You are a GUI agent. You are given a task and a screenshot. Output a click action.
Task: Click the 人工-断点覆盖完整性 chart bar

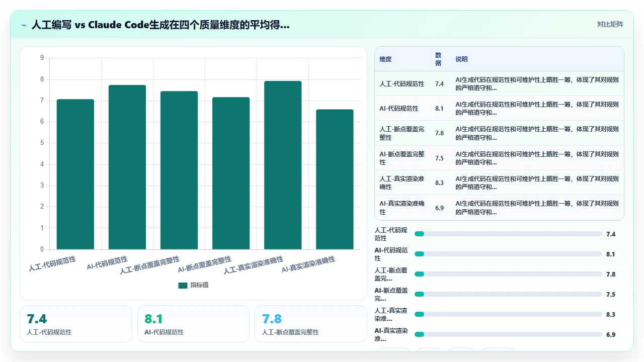coord(179,170)
